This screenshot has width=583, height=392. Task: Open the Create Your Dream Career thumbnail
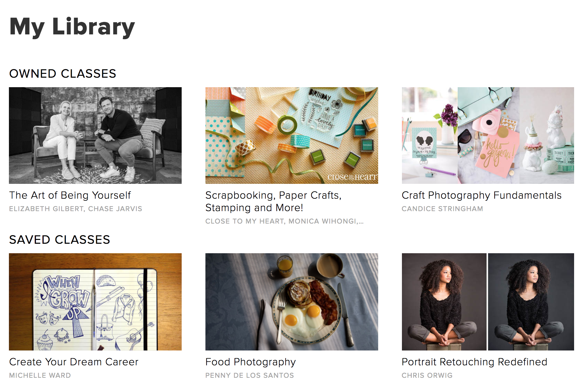click(x=95, y=302)
